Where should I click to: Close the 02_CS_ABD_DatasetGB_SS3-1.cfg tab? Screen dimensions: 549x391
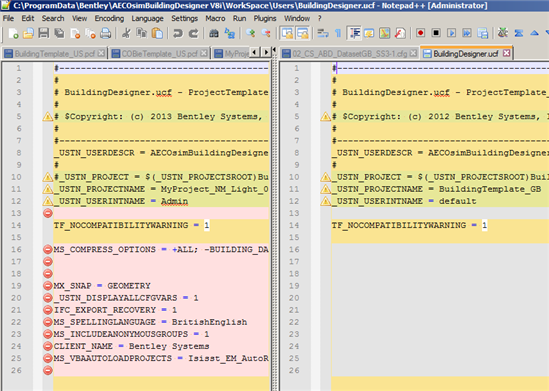[x=413, y=53]
